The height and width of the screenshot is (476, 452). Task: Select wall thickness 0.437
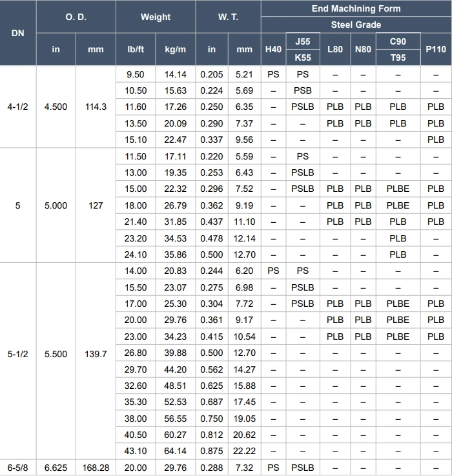click(212, 222)
